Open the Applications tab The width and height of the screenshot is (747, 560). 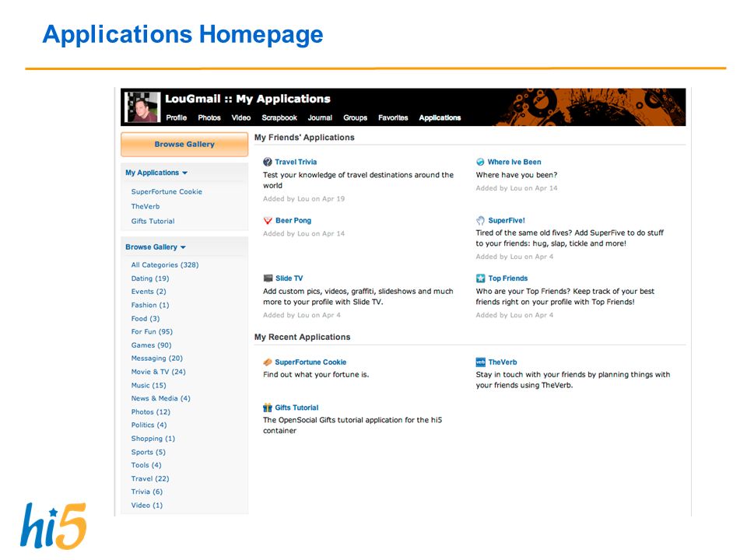coord(440,117)
